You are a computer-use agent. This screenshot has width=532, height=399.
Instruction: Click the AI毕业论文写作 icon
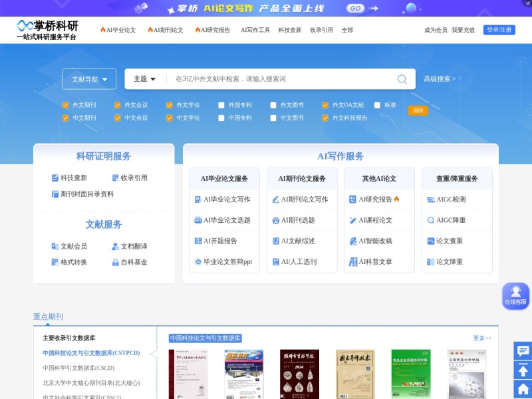point(198,199)
